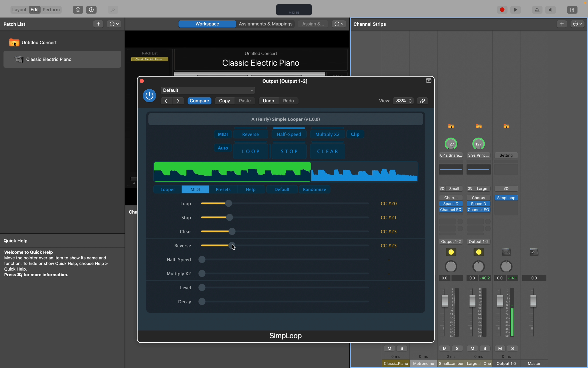Click the tuner icon in the toolbar

tap(113, 10)
